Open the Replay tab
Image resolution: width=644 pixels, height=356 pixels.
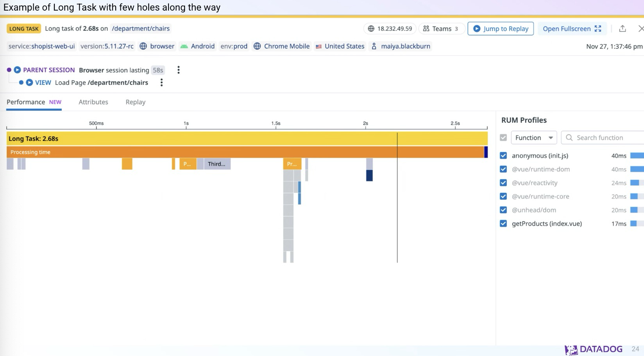(x=135, y=102)
